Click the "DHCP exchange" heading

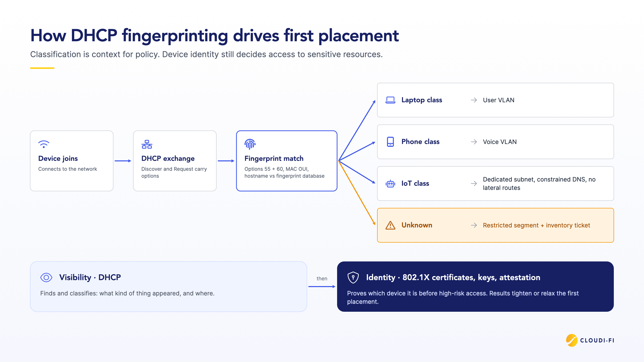coord(168,159)
